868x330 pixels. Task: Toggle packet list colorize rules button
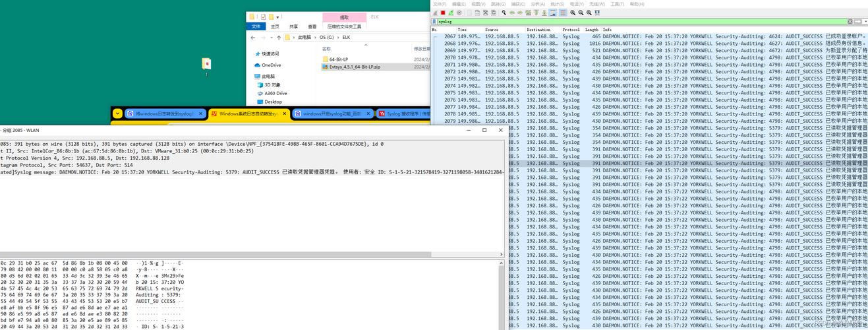coord(562,13)
